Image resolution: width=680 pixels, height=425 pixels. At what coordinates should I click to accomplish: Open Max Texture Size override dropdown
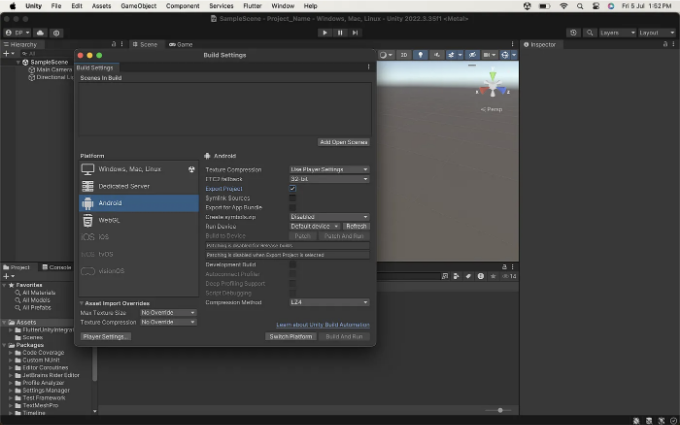tap(168, 313)
